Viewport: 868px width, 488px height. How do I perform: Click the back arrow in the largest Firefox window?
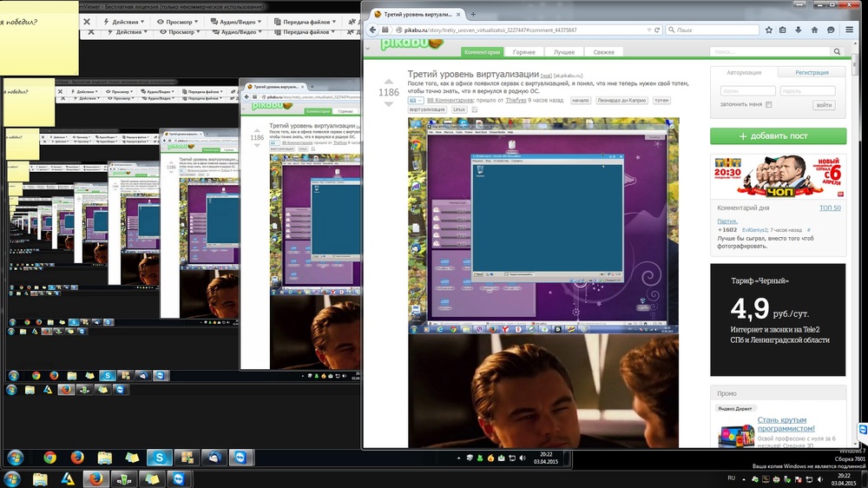(373, 30)
